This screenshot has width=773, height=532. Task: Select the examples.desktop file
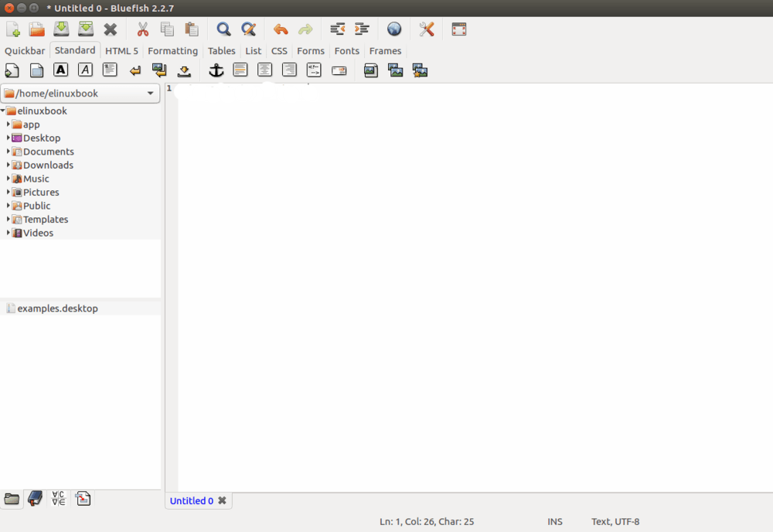click(57, 309)
